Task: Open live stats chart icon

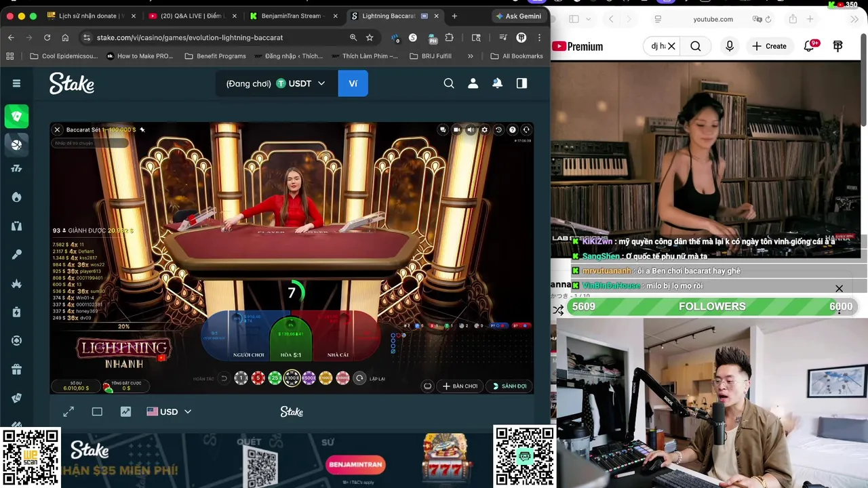Action: 125,411
